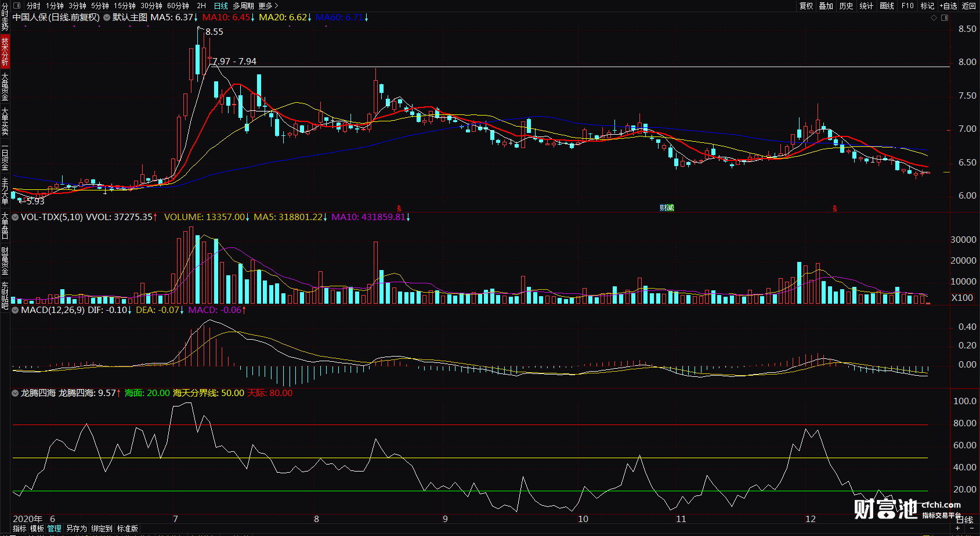Click the 标记 mark button

[928, 6]
